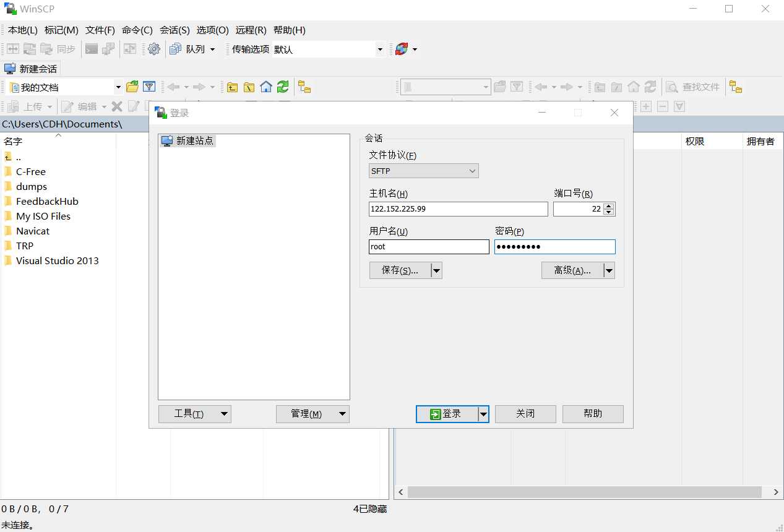Click the 用户名 field containing root
The height and width of the screenshot is (532, 784).
(x=429, y=247)
